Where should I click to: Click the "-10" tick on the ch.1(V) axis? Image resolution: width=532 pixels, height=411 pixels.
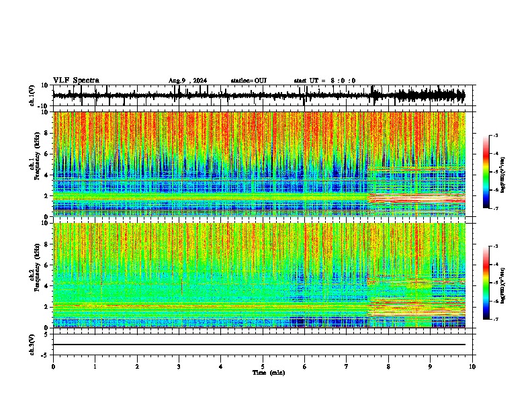point(44,106)
